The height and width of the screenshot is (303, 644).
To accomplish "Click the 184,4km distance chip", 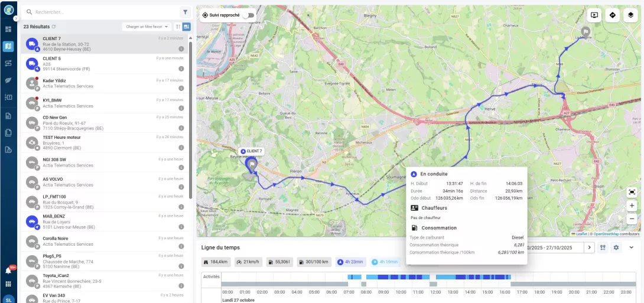I will (x=216, y=262).
